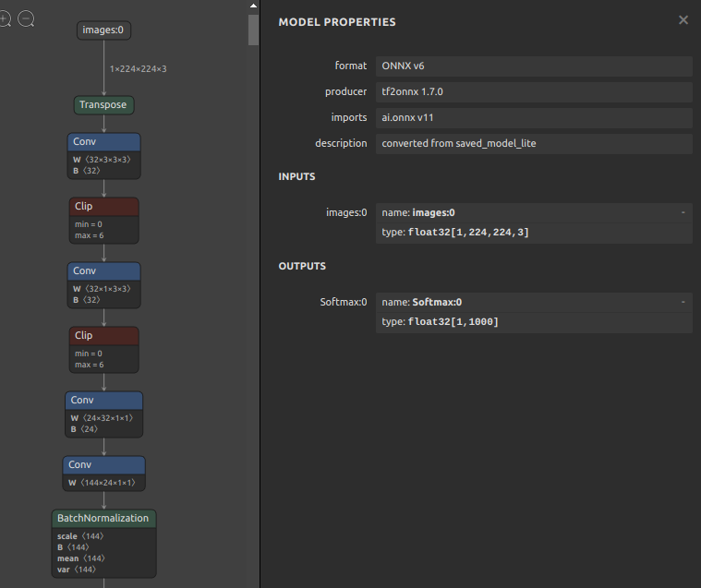Collapse the Softmax:0 output details

pos(683,302)
